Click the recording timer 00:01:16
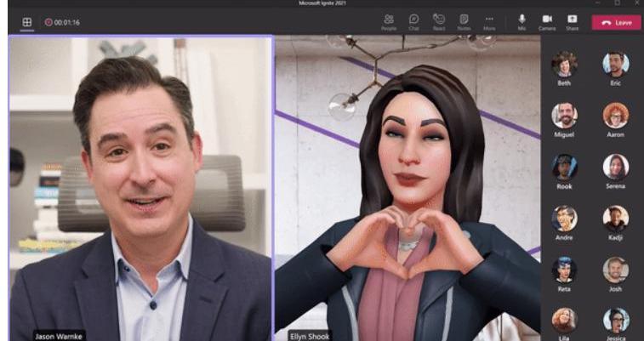The image size is (644, 341). click(x=62, y=23)
